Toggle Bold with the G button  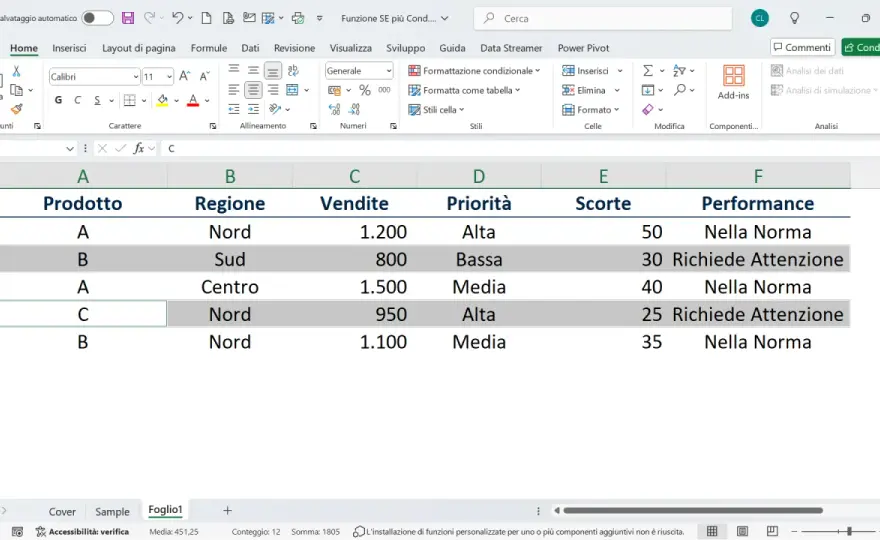[x=58, y=100]
